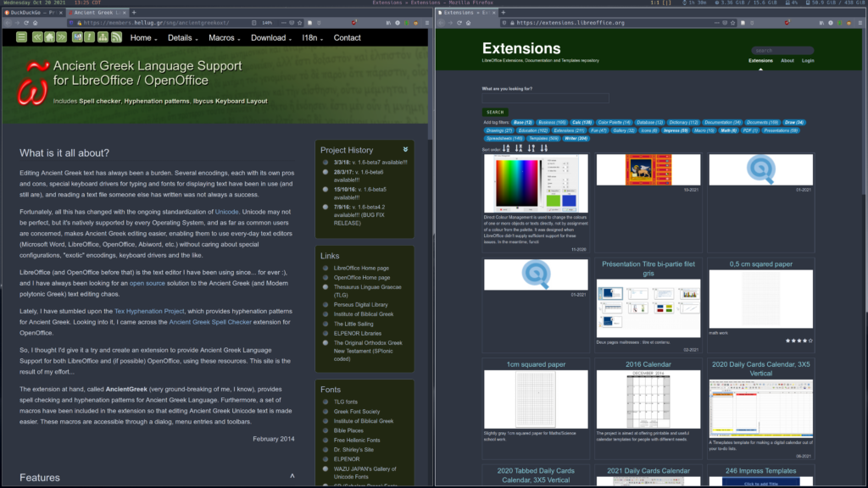The width and height of the screenshot is (868, 488).
Task: Open the green RSS feed icon
Action: 116,37
